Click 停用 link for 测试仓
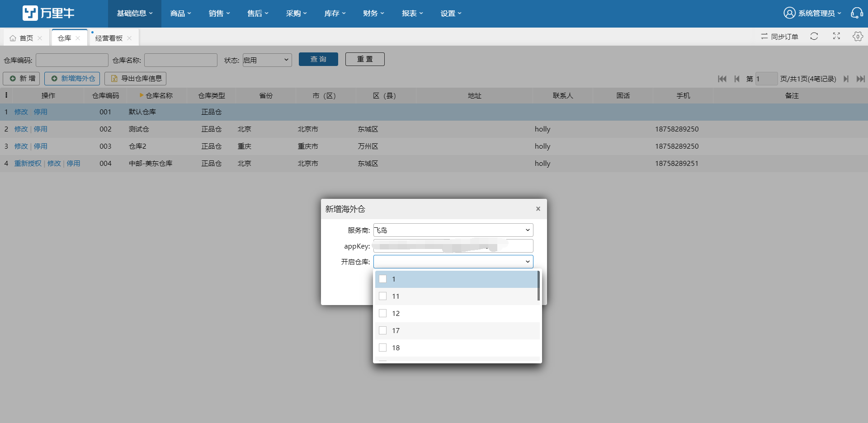 tap(40, 129)
